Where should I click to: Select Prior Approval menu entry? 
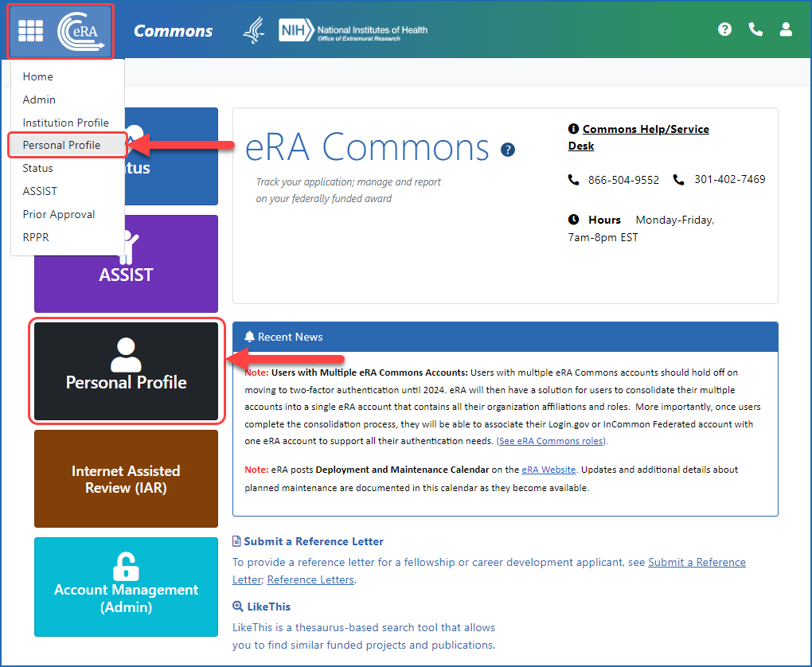tap(59, 214)
